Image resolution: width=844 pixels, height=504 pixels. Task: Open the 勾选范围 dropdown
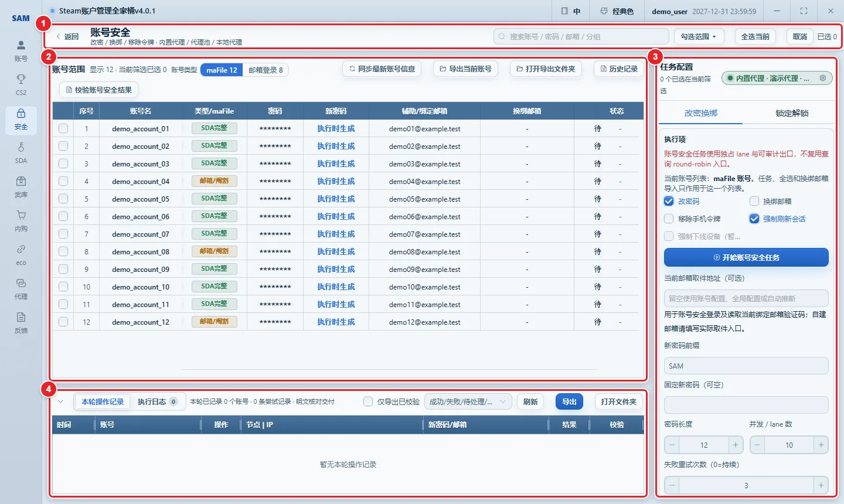click(x=699, y=36)
